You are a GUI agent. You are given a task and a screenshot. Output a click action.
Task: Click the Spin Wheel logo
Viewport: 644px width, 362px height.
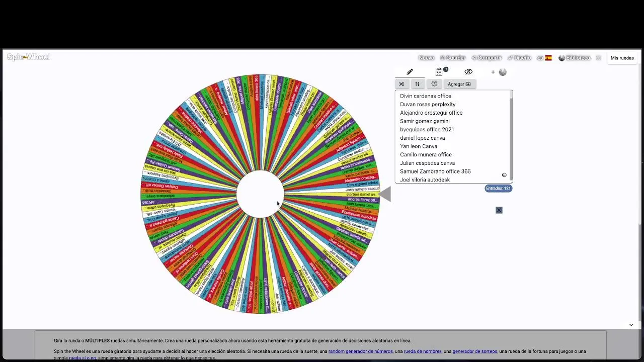pyautogui.click(x=29, y=57)
